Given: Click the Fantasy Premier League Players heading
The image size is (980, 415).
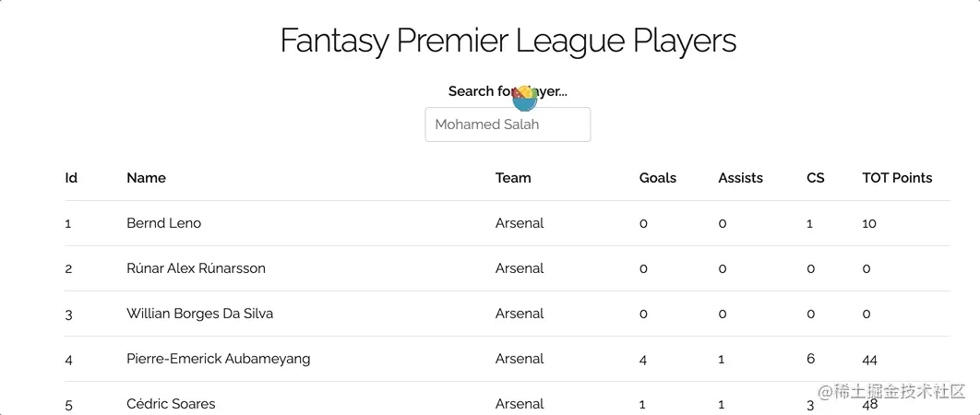Looking at the screenshot, I should point(508,41).
